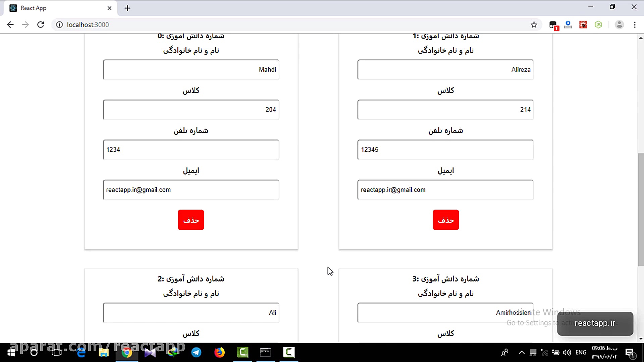644x362 pixels.
Task: Reload localhost:3000 with the refresh icon
Action: pyautogui.click(x=41, y=24)
